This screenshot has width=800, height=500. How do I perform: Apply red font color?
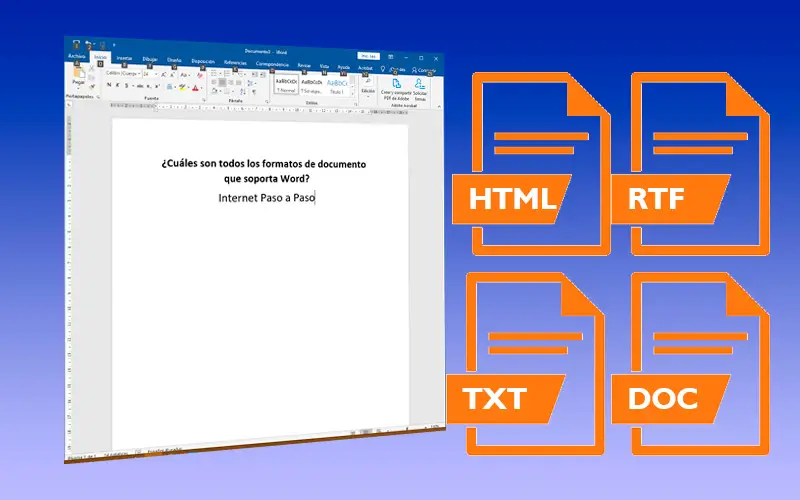click(195, 88)
